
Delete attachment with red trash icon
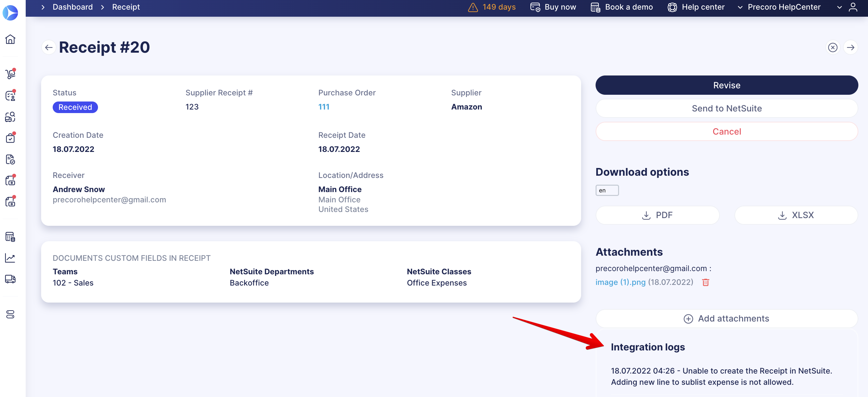pyautogui.click(x=705, y=282)
